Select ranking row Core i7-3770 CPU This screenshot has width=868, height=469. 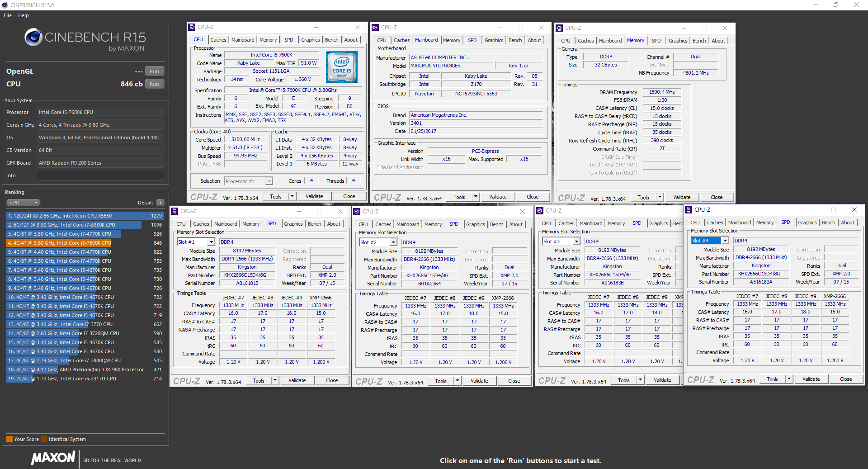(85, 324)
